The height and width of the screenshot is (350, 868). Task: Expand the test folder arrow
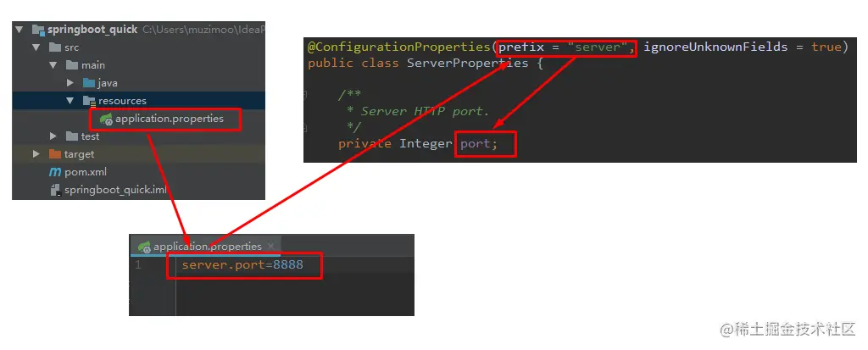point(53,136)
